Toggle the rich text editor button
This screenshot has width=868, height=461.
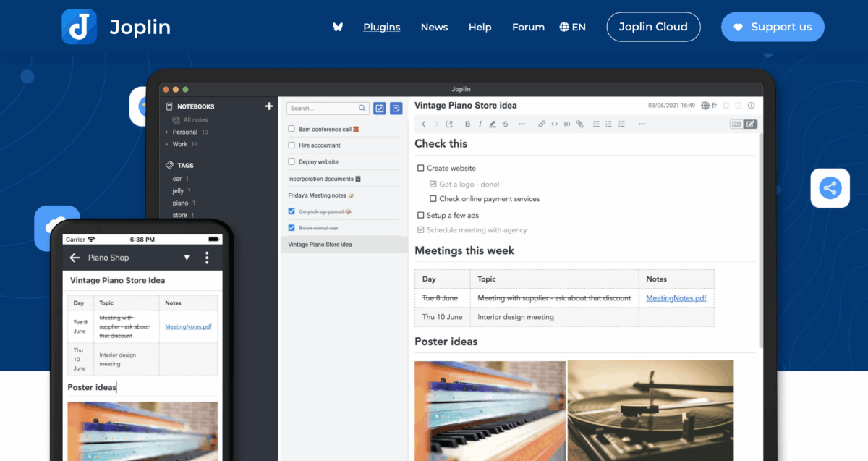coord(751,124)
